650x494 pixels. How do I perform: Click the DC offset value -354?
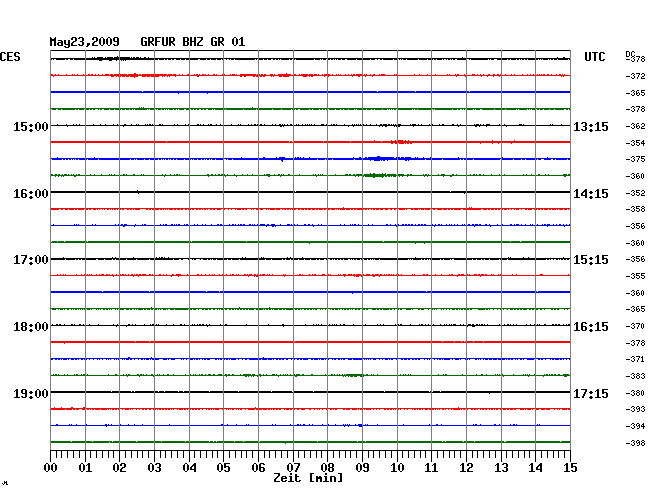tap(635, 143)
